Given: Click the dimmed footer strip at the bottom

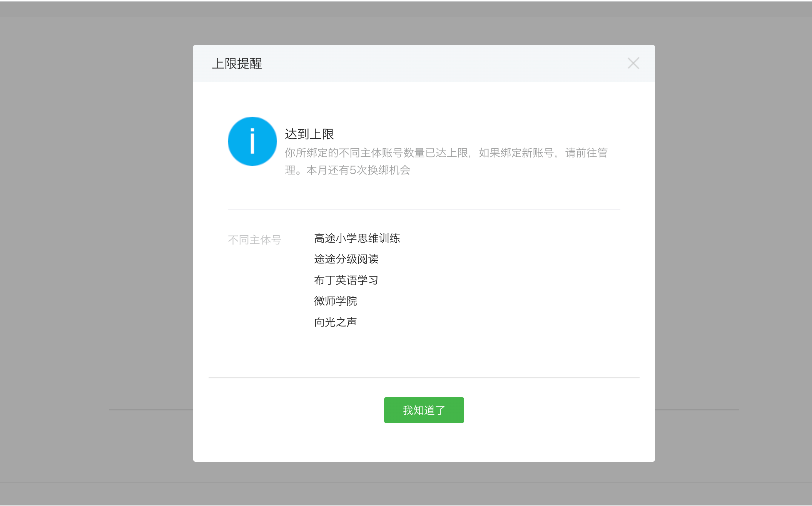Looking at the screenshot, I should pyautogui.click(x=406, y=494).
